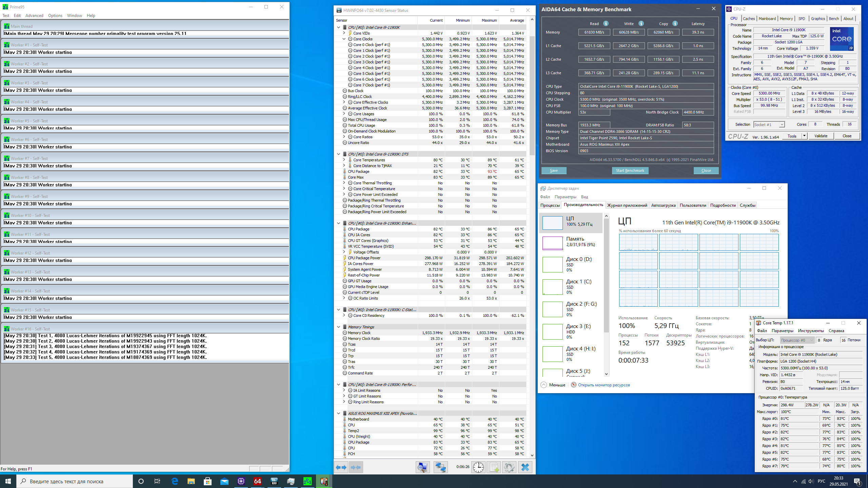The width and height of the screenshot is (868, 488).
Task: Click HWiNFO log file icon with plus
Action: point(494,467)
